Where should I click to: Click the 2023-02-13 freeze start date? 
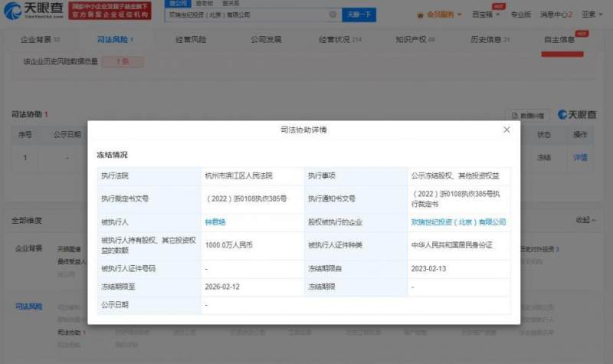click(428, 269)
